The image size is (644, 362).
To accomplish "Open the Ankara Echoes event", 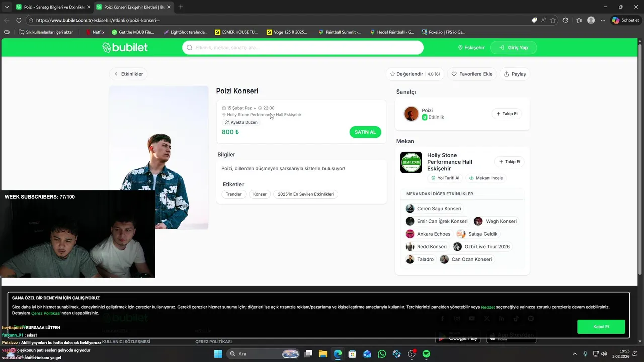I will pos(429,234).
